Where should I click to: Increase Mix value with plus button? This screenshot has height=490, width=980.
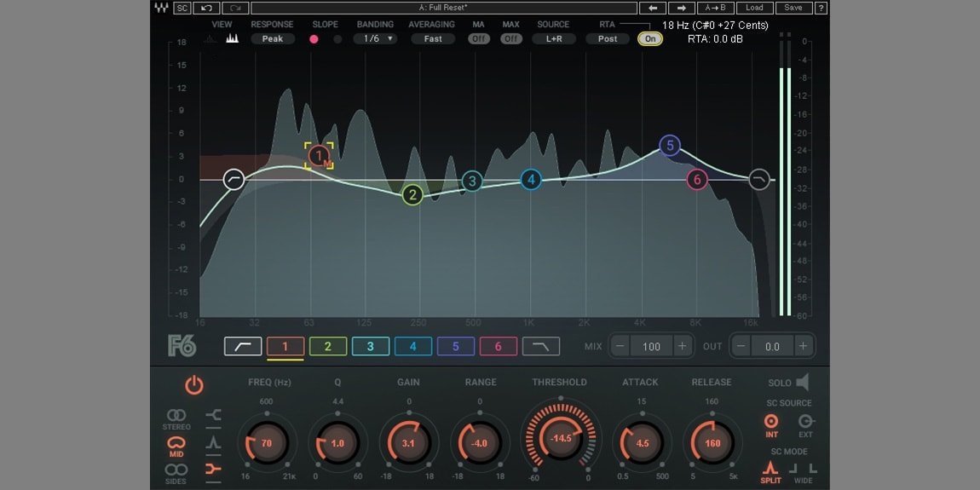point(682,346)
